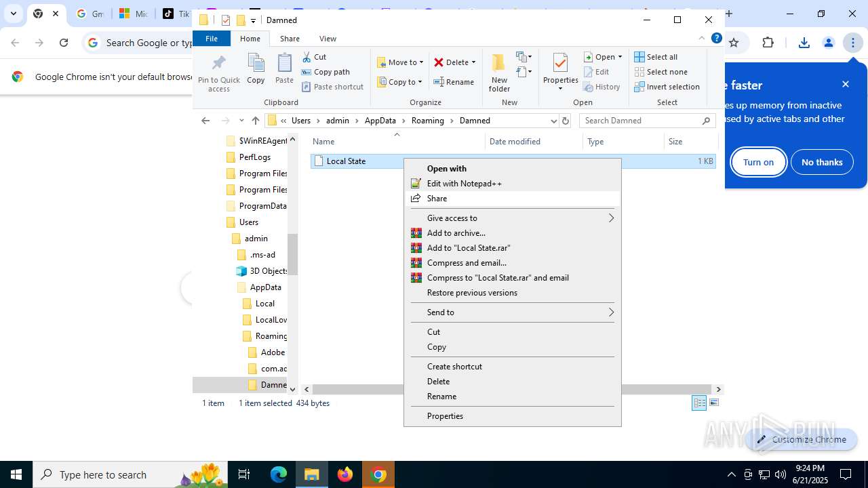Click the Up one level arrow
This screenshot has height=488, width=868.
(x=256, y=121)
